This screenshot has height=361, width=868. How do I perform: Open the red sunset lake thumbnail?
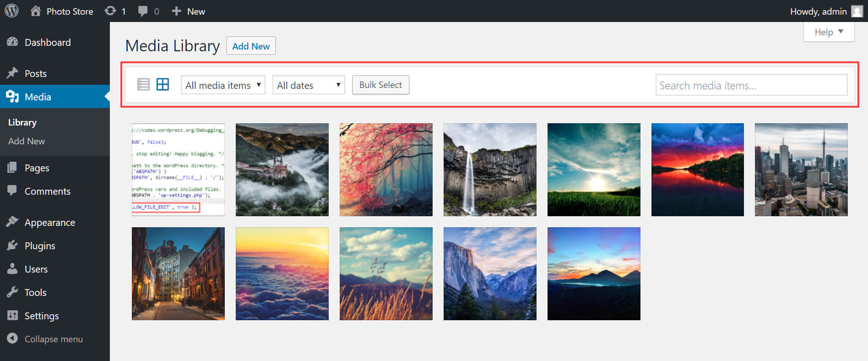(x=698, y=170)
